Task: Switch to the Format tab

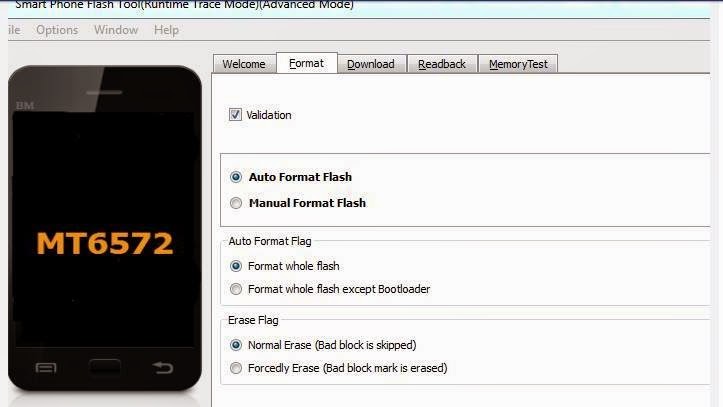Action: [x=307, y=63]
